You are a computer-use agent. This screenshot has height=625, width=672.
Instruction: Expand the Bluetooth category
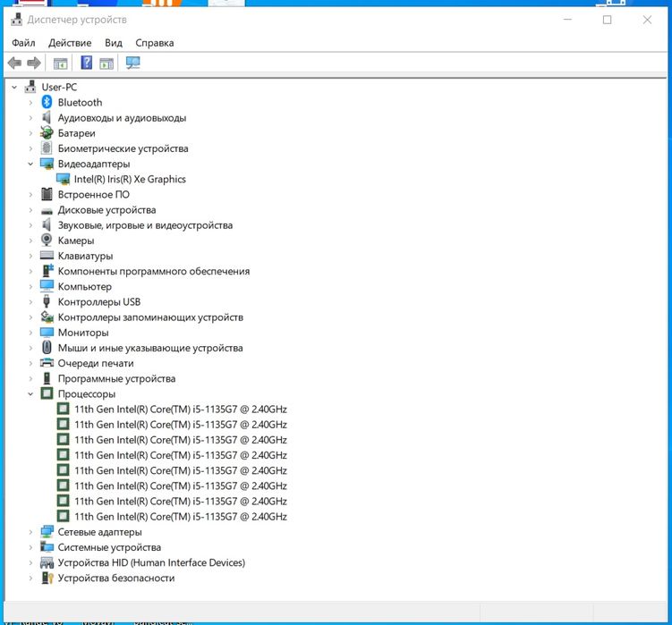pos(30,103)
